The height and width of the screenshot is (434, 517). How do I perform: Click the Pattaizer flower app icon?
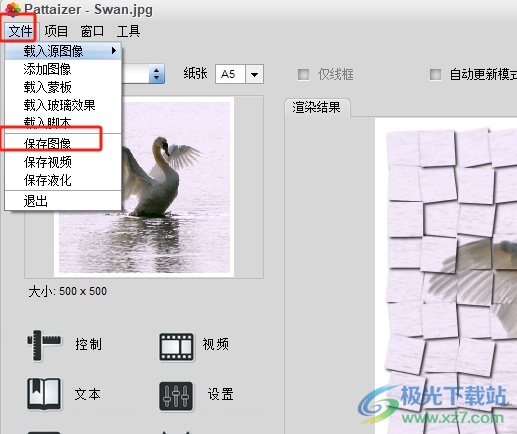point(12,9)
